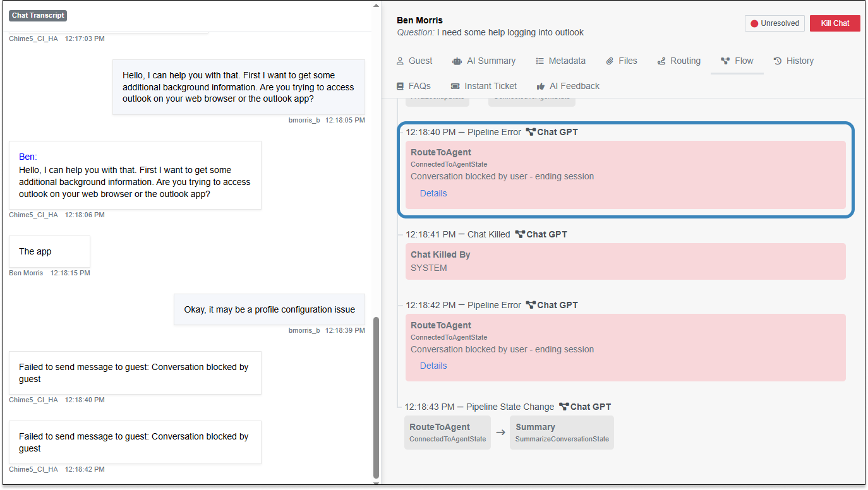868x490 pixels.
Task: Open Details link in 12:18:40 Pipeline Error
Action: pyautogui.click(x=433, y=193)
